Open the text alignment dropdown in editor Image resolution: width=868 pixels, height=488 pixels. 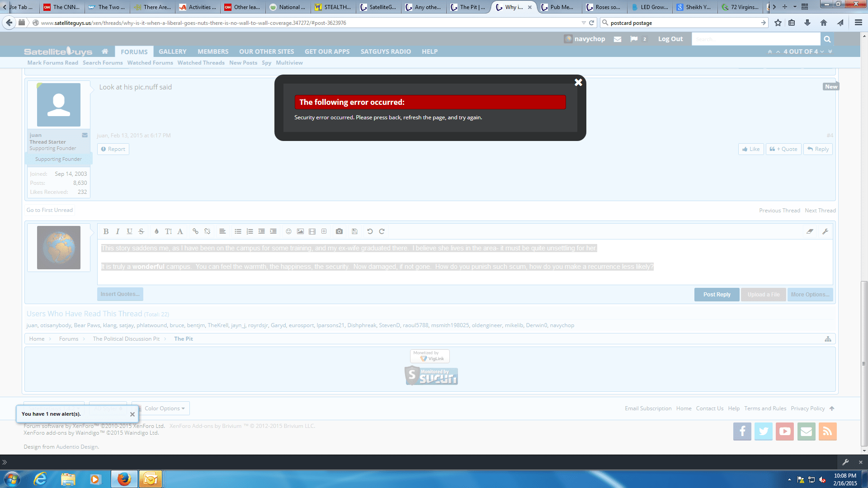[222, 231]
